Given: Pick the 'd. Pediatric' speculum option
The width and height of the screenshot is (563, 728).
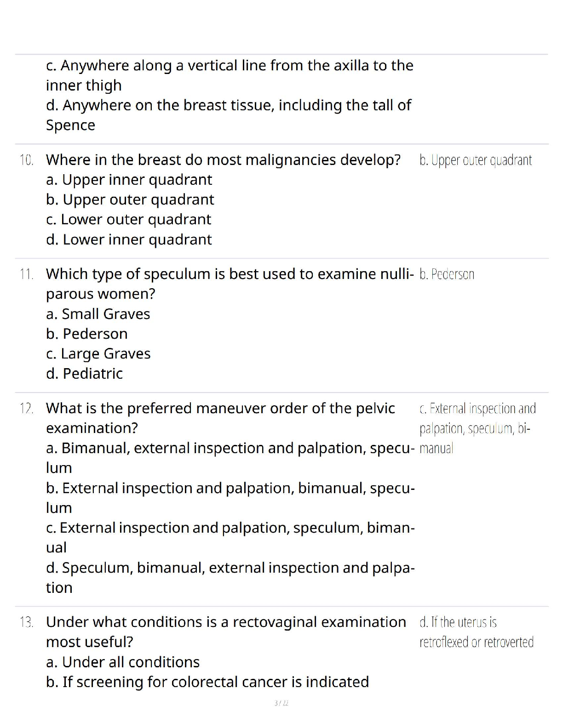Looking at the screenshot, I should pos(85,374).
